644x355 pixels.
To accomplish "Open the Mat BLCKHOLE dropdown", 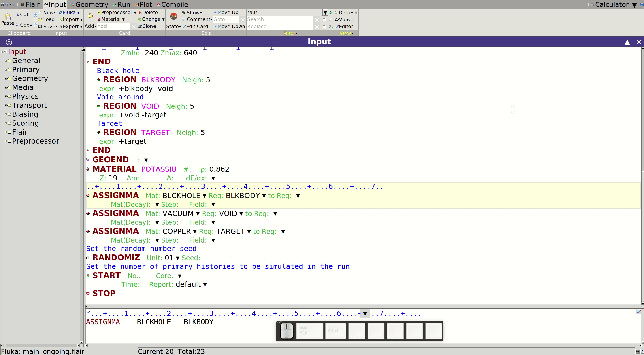I will [205, 196].
